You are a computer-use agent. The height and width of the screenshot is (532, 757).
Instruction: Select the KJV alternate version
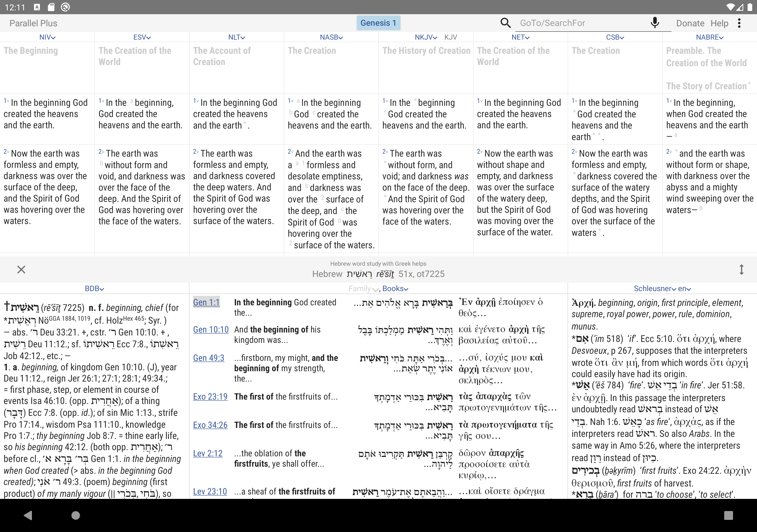pyautogui.click(x=450, y=37)
